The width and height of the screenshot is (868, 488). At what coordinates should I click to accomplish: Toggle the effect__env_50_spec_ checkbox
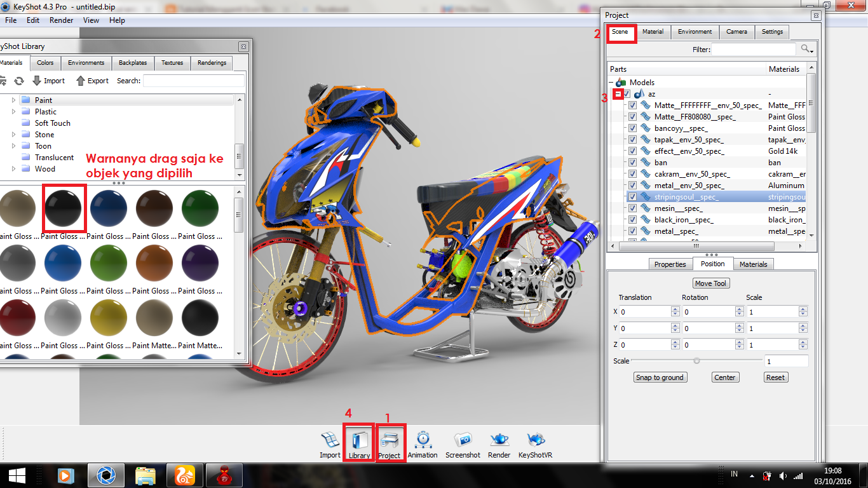[632, 151]
